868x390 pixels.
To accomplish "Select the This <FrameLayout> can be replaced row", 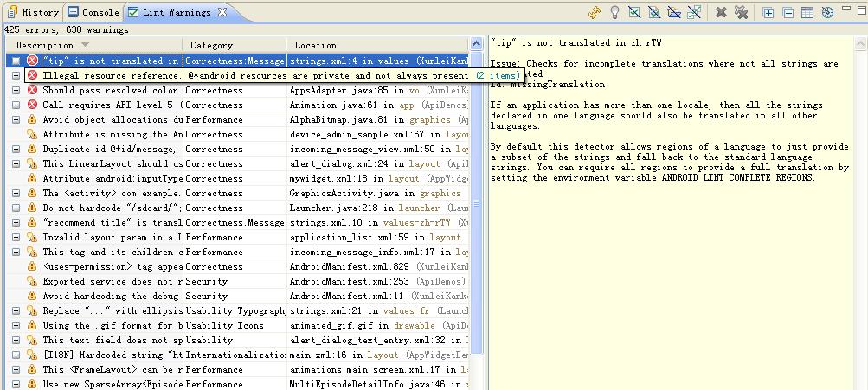I will click(237, 369).
